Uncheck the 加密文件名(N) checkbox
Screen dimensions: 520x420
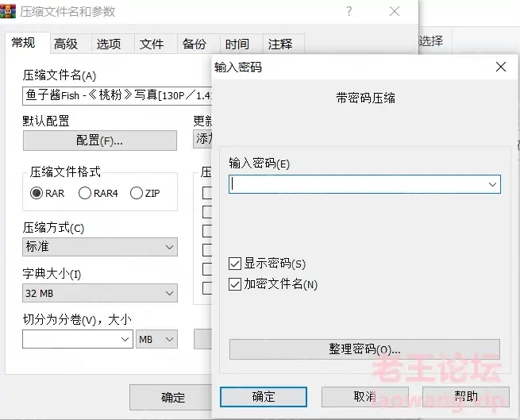pyautogui.click(x=235, y=284)
